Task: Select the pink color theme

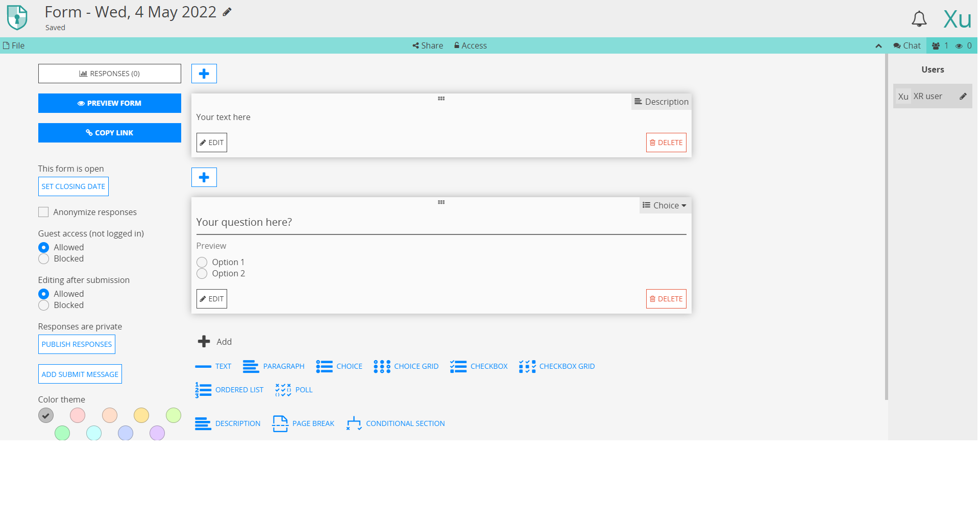Action: click(78, 415)
